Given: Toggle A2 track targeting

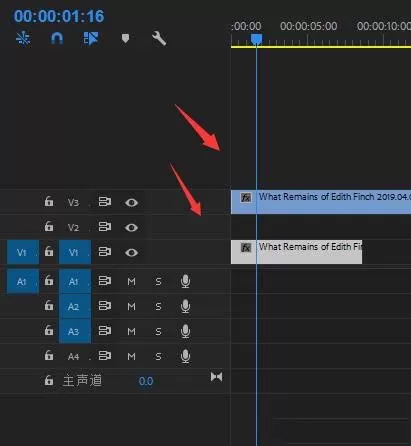Looking at the screenshot, I should (75, 307).
